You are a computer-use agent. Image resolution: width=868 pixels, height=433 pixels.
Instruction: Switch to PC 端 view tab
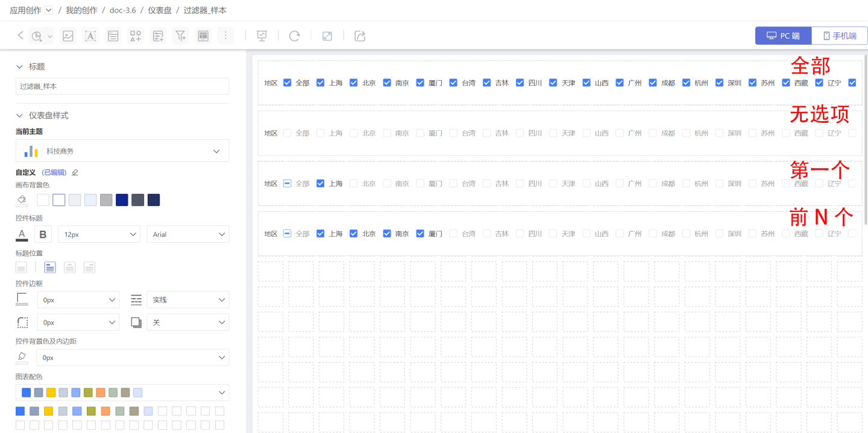(783, 36)
